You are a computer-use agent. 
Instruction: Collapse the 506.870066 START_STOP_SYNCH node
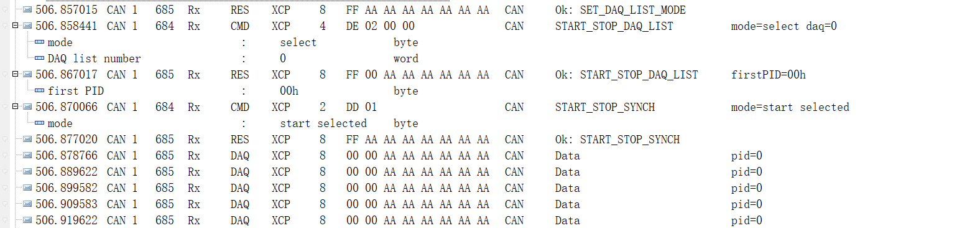(x=16, y=107)
